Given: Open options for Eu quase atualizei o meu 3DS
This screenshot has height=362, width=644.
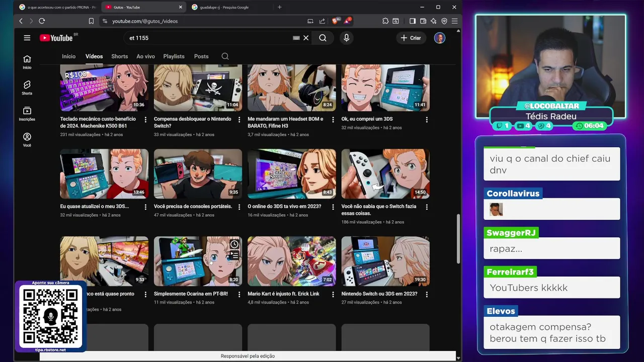Looking at the screenshot, I should pyautogui.click(x=145, y=207).
